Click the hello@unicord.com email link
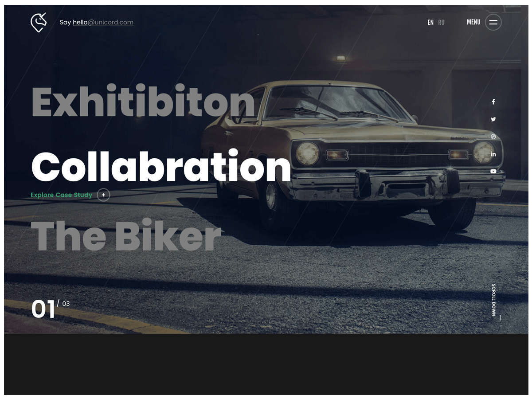This screenshot has height=399, width=532. tap(103, 22)
